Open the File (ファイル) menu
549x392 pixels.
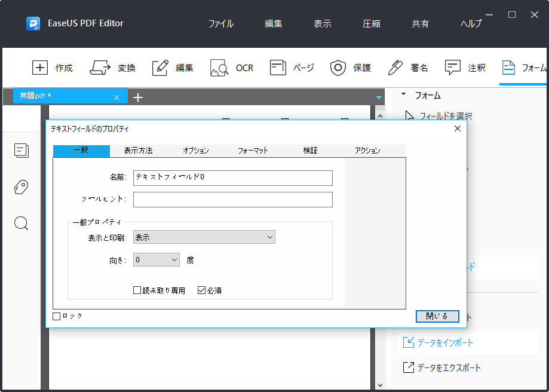(x=220, y=24)
